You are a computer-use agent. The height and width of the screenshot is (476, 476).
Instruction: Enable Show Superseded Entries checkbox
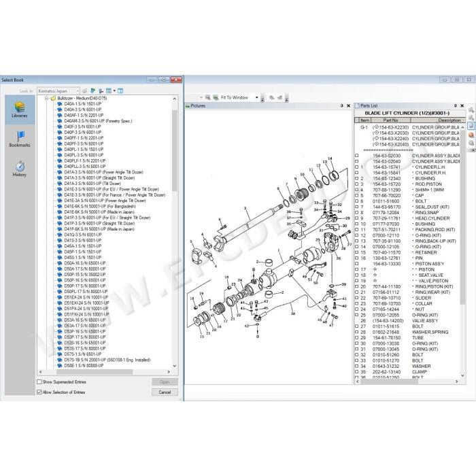click(x=39, y=382)
